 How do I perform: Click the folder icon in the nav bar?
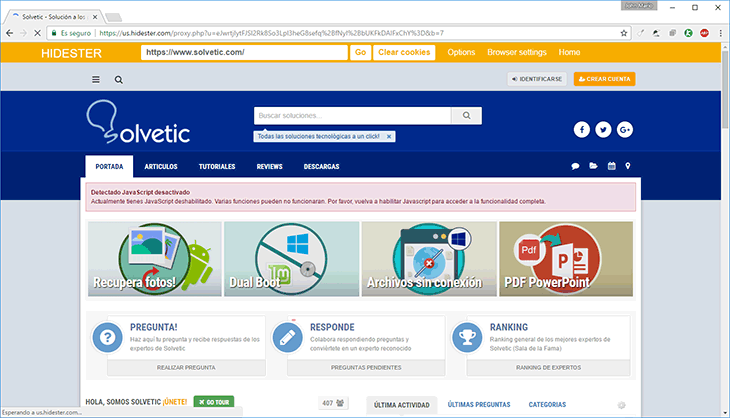593,166
